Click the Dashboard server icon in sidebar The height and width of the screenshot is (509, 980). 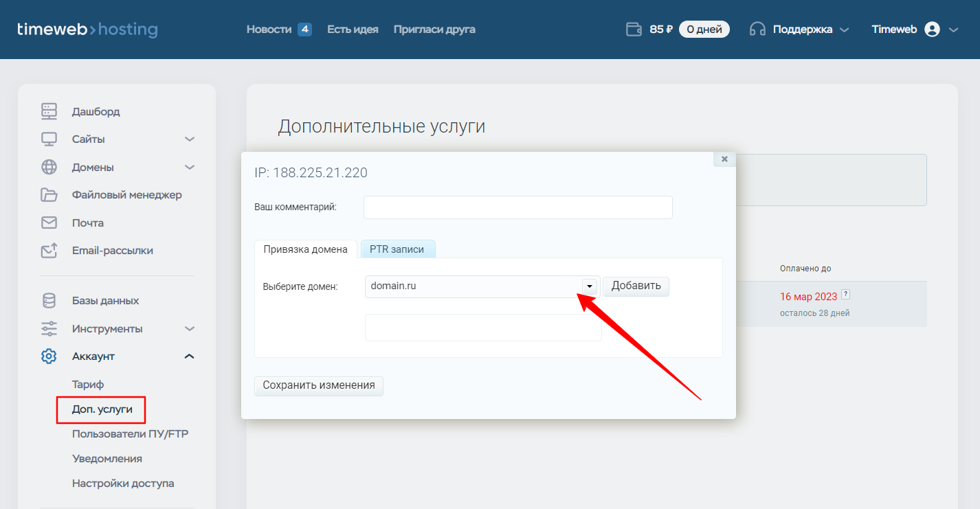[x=49, y=111]
